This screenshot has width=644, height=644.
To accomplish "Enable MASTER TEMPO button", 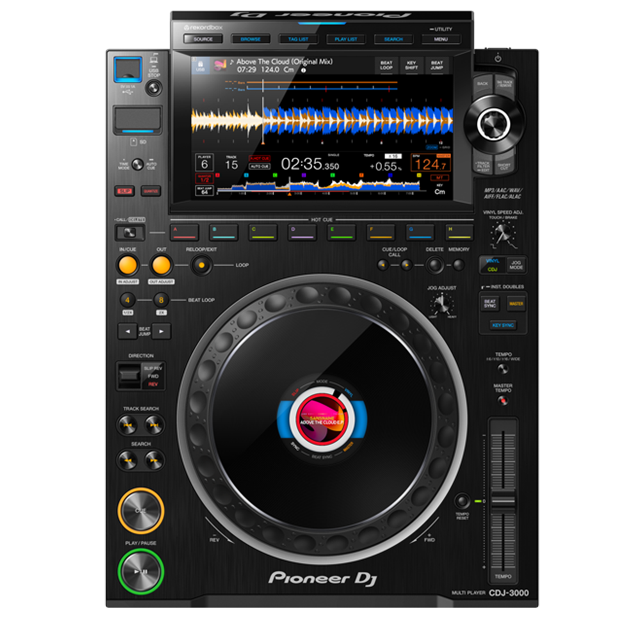I will [x=503, y=400].
